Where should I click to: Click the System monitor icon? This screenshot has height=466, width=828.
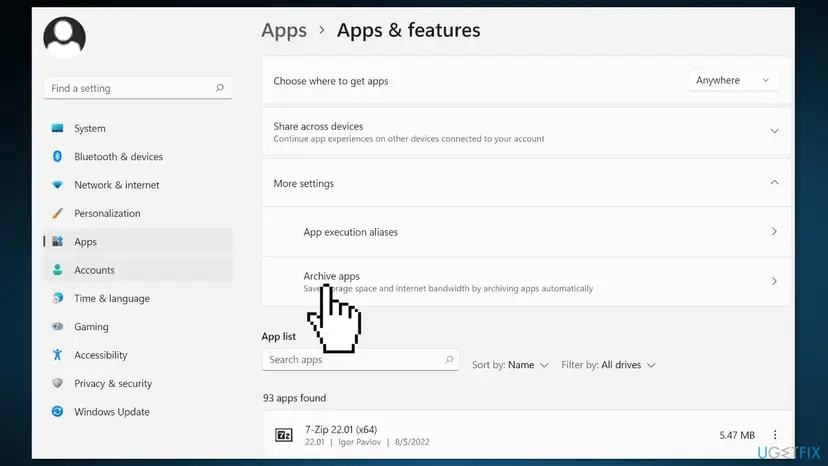pyautogui.click(x=58, y=128)
